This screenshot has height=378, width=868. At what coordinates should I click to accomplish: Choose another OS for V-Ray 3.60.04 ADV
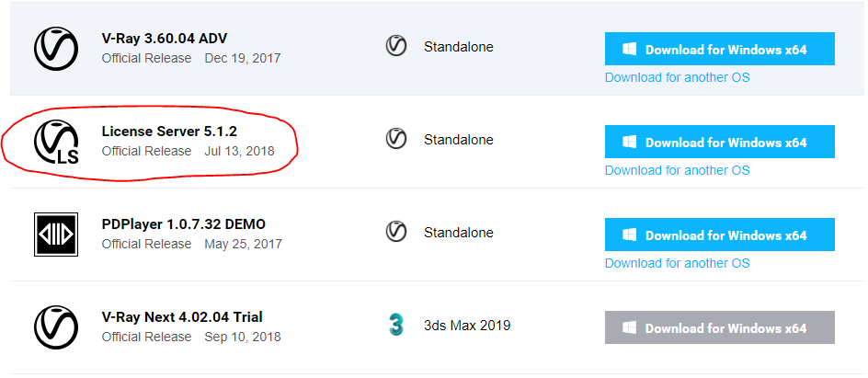click(x=677, y=77)
